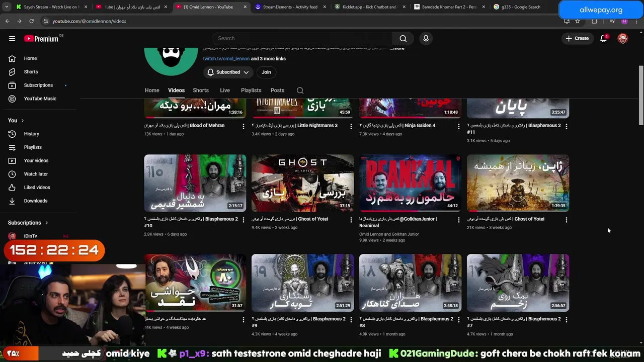
Task: Play the 31:57 review video thumbnail
Action: (195, 283)
